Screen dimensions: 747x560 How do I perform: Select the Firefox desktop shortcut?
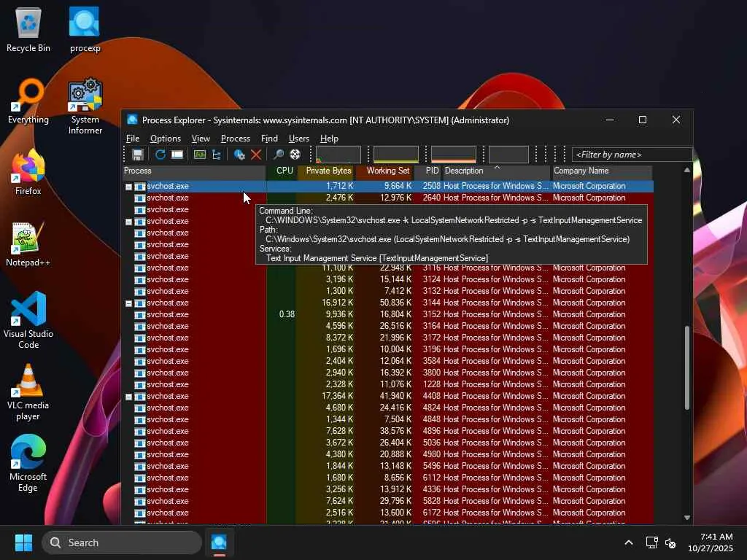28,172
